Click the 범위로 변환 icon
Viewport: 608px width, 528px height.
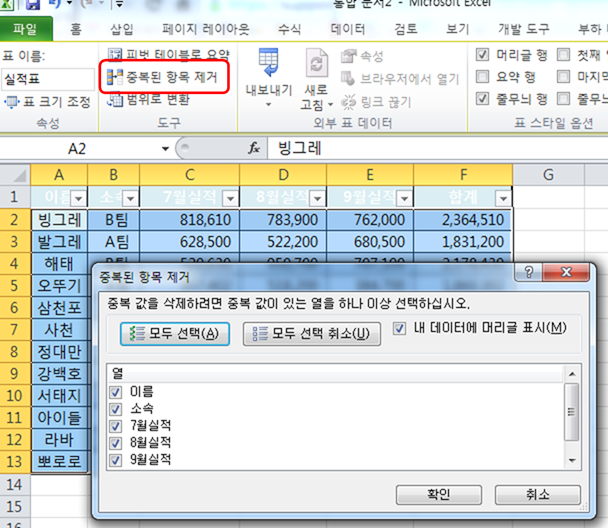[115, 100]
